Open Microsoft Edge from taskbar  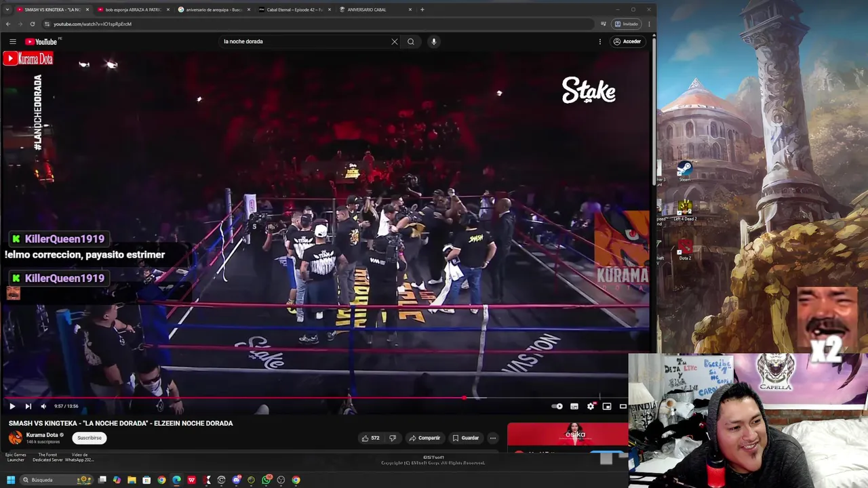point(176,480)
